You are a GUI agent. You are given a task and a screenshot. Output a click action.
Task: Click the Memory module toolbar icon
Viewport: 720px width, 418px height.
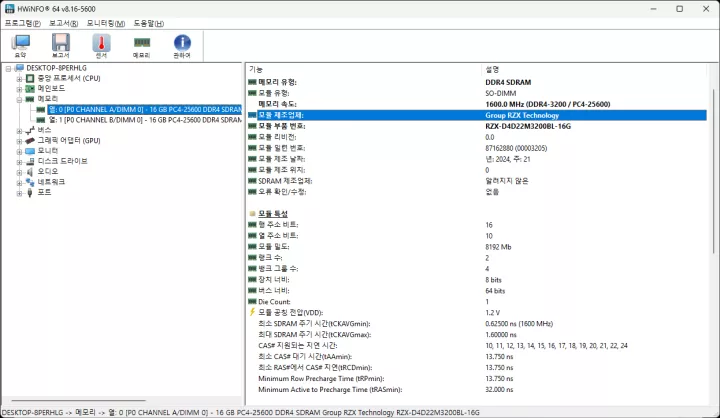tap(141, 45)
